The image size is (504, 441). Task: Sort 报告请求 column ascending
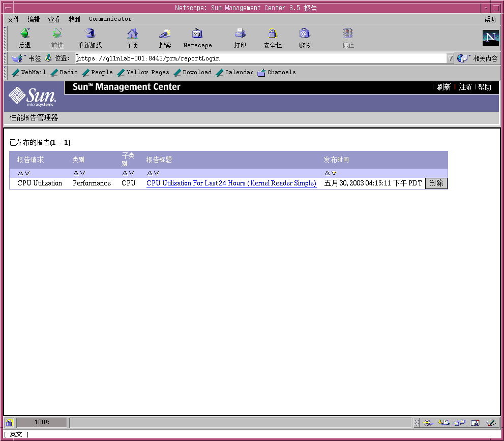[20, 173]
